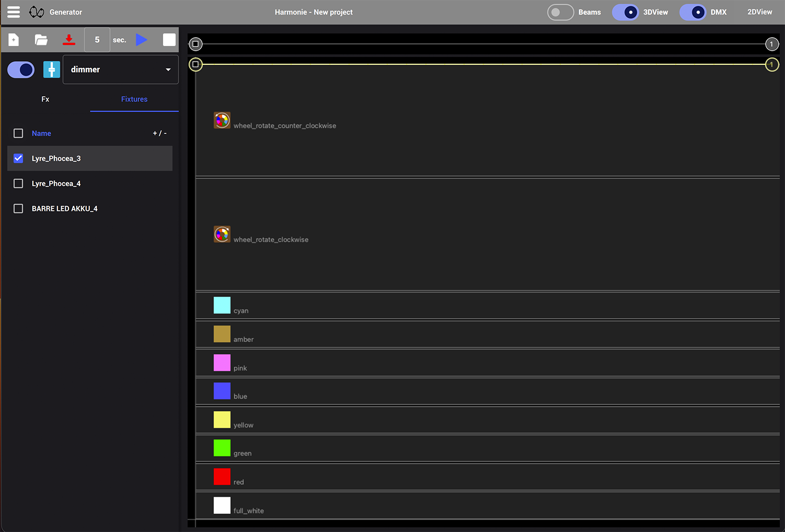
Task: Click the seconds duration field showing 5
Action: pyautogui.click(x=97, y=40)
